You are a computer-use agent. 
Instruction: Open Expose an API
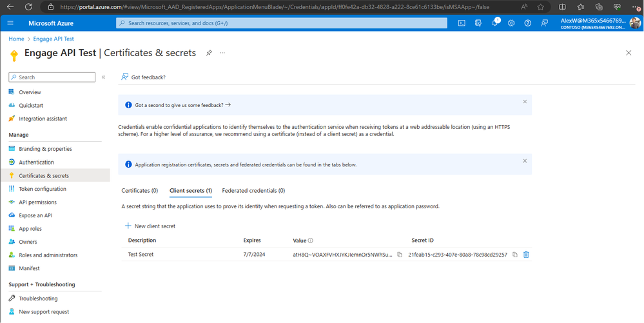[35, 215]
